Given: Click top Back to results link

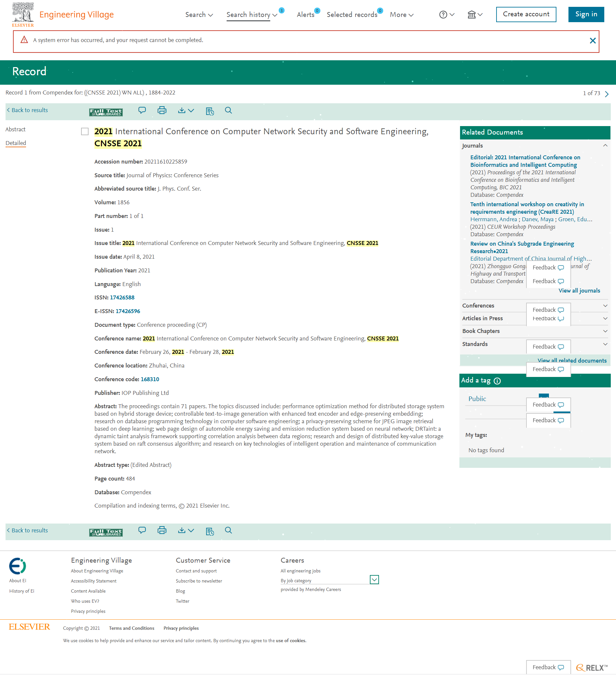Looking at the screenshot, I should click(x=27, y=110).
